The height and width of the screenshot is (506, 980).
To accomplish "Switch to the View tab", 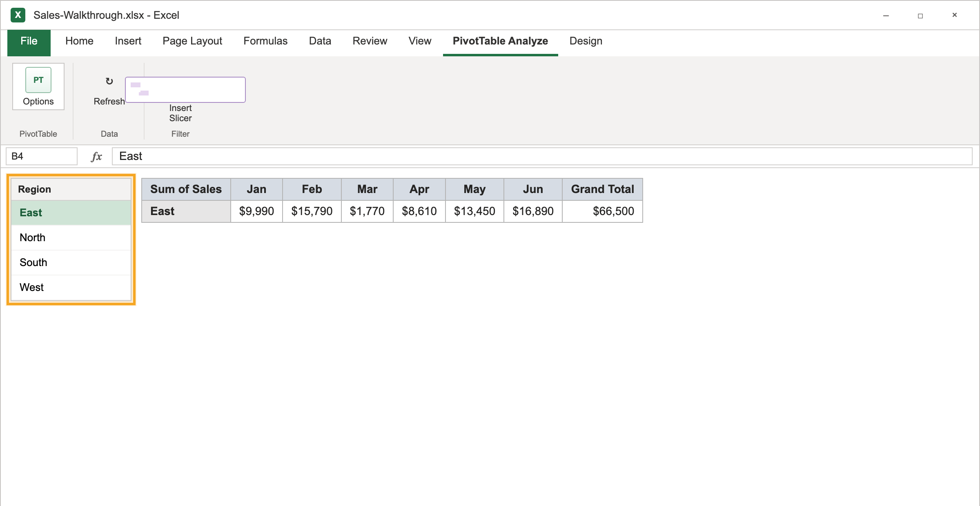I will 420,41.
